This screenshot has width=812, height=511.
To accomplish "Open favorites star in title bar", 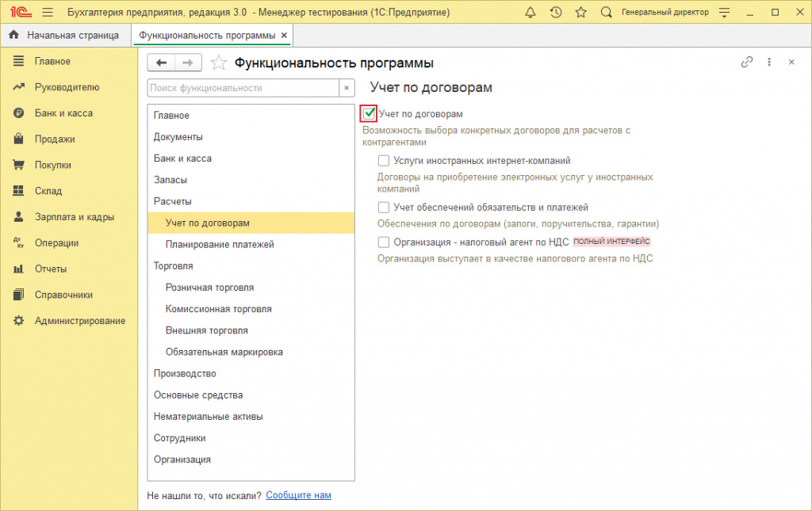I will point(581,12).
